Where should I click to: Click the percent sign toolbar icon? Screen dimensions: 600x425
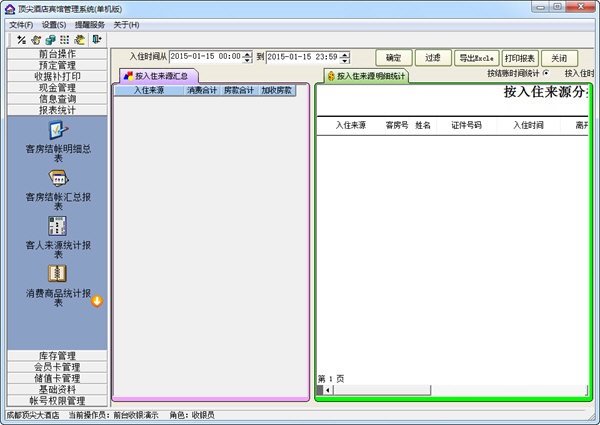click(x=21, y=39)
